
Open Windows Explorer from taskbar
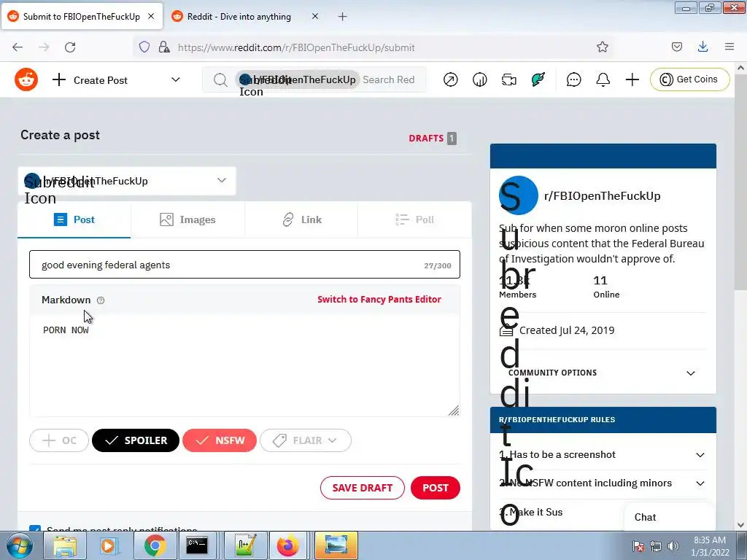click(65, 545)
